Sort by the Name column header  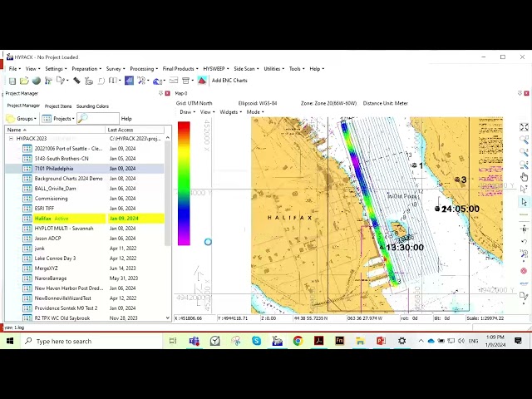(56, 130)
